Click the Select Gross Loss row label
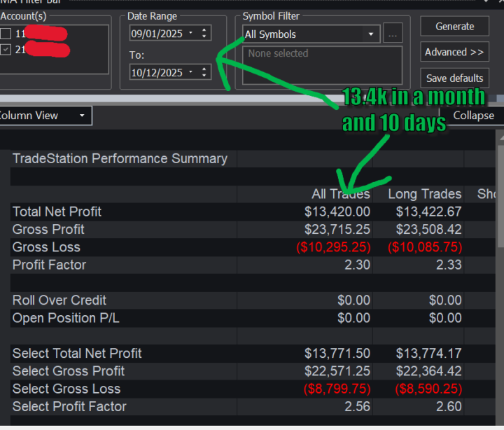The width and height of the screenshot is (504, 430). [x=66, y=389]
